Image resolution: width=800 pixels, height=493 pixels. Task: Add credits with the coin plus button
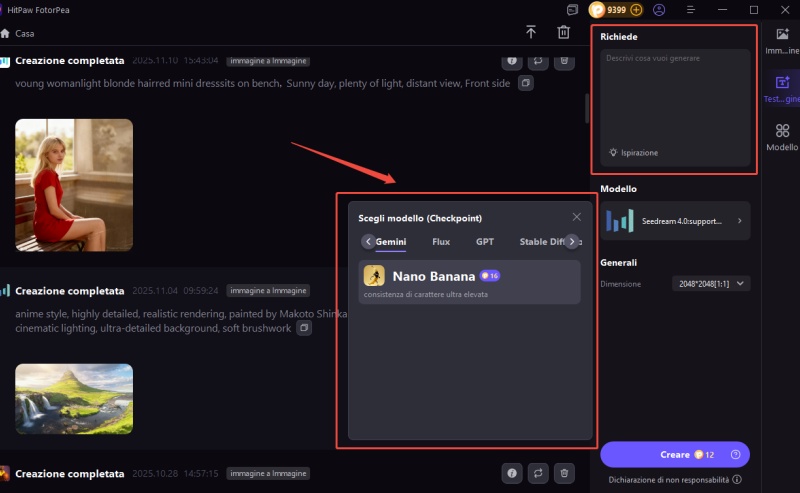point(636,10)
